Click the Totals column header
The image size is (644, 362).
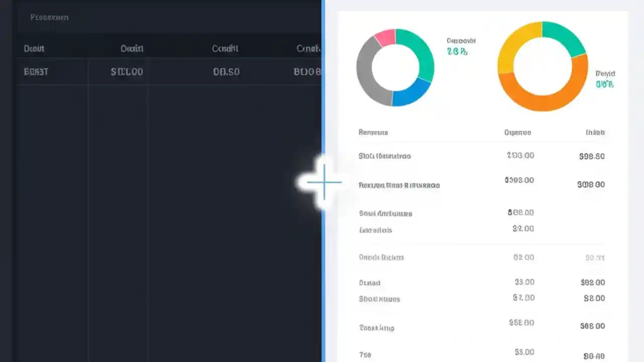pyautogui.click(x=596, y=132)
